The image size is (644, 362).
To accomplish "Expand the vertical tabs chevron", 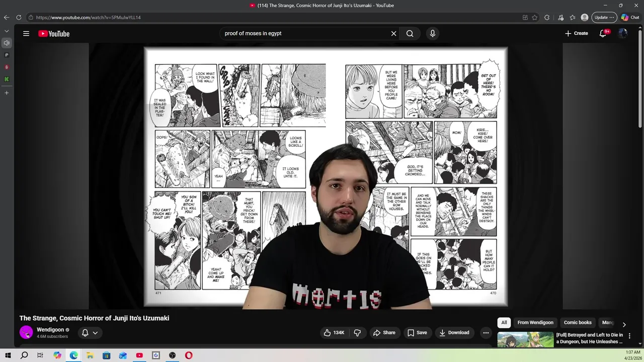I will (x=7, y=31).
